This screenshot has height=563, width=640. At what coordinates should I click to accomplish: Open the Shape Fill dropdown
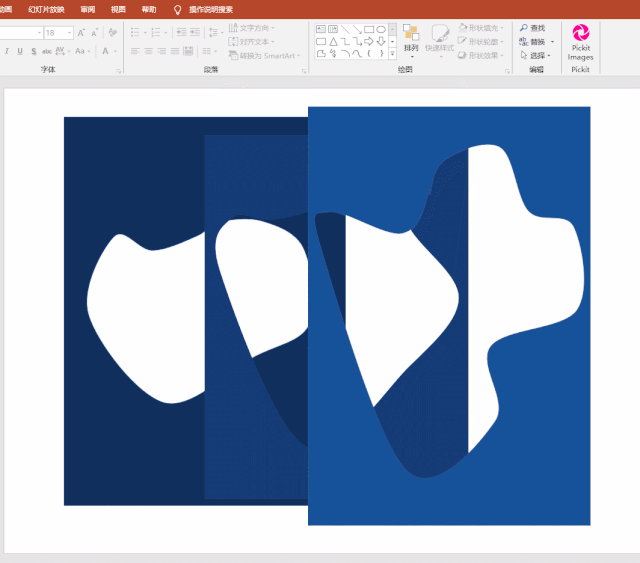(x=480, y=28)
